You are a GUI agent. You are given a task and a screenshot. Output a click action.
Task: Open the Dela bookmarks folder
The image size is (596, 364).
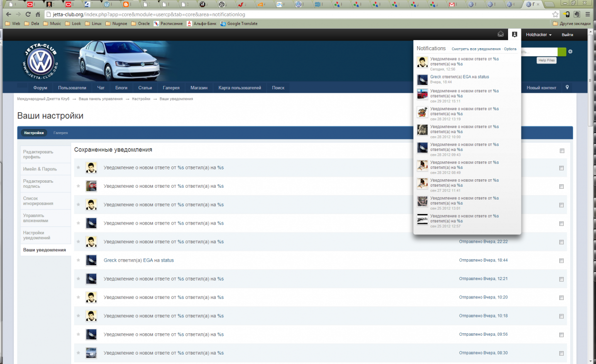(31, 23)
